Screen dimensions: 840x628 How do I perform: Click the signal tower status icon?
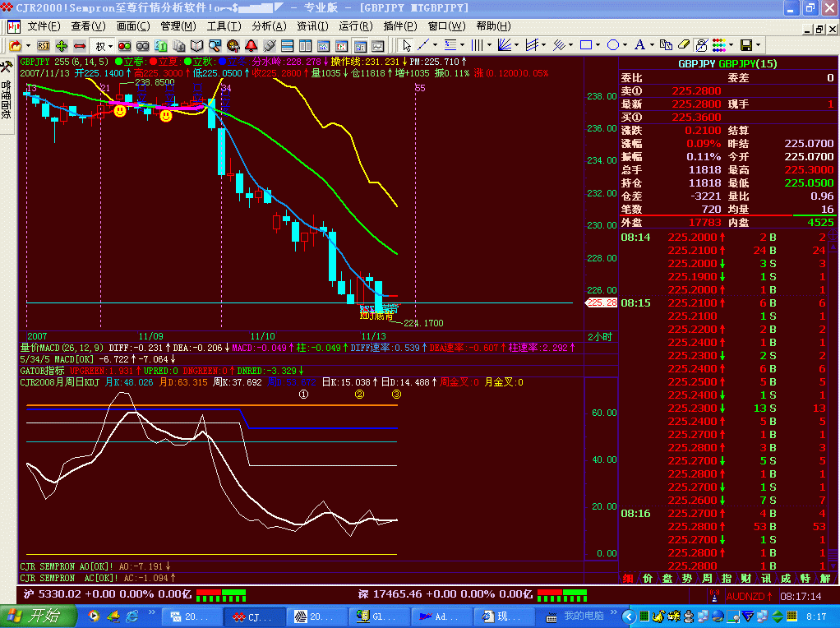714,596
